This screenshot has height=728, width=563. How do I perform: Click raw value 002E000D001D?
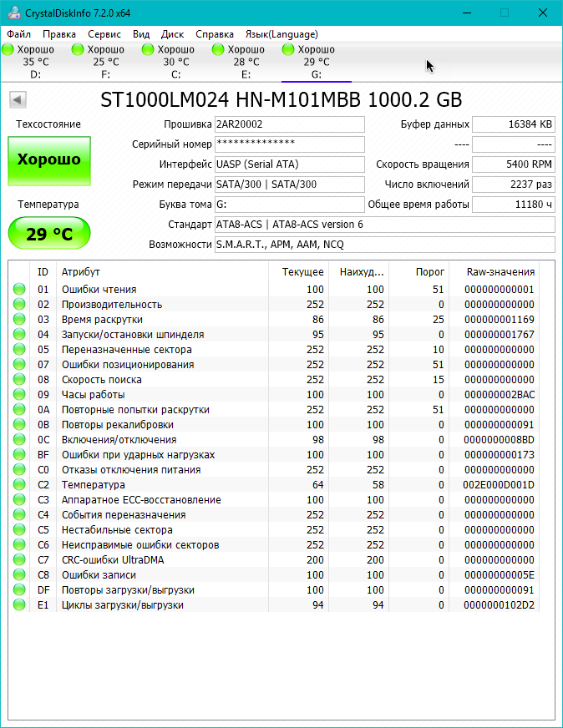[x=499, y=485]
